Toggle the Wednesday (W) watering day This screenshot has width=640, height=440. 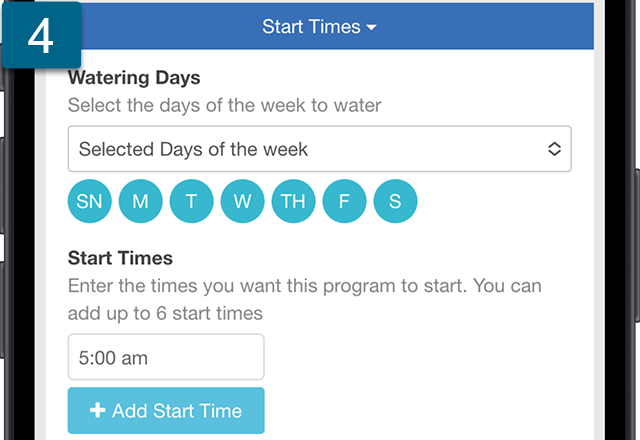point(242,201)
